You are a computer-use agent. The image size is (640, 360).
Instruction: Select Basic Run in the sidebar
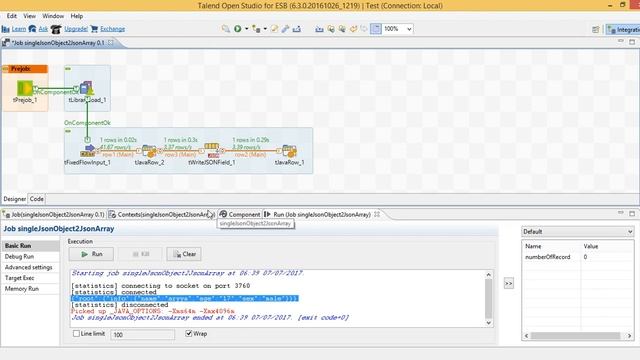(x=31, y=246)
